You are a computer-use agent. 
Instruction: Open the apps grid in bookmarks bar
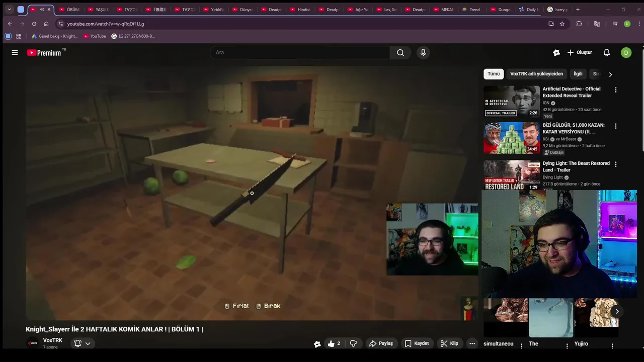(19, 36)
